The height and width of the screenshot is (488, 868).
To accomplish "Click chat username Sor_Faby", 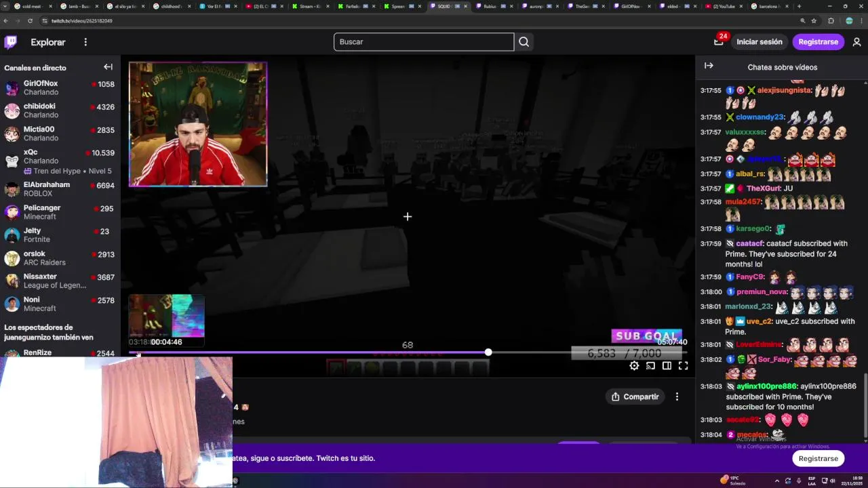I will tap(774, 359).
